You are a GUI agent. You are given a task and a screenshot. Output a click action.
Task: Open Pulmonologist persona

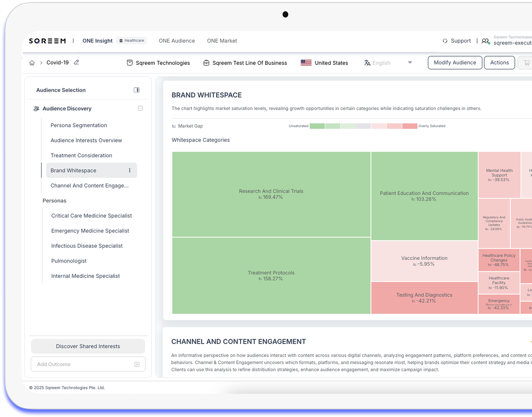pos(69,261)
